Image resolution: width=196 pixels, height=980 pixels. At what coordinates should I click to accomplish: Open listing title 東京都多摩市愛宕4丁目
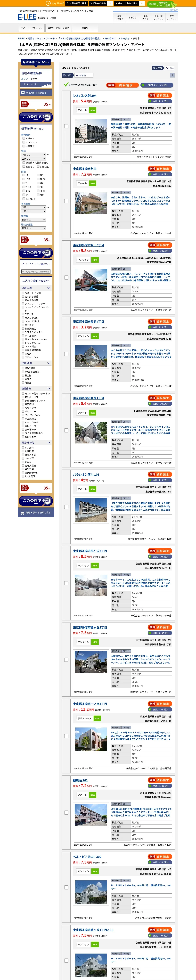(88, 322)
